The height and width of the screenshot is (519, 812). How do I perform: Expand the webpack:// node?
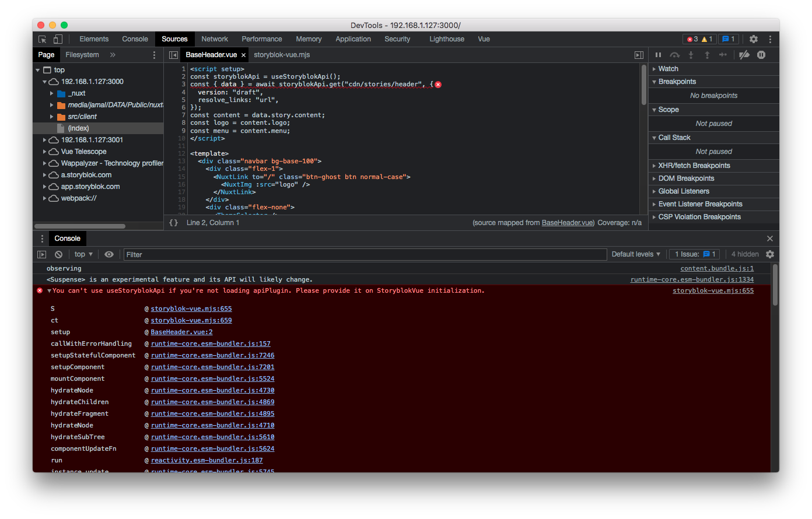[x=44, y=198]
